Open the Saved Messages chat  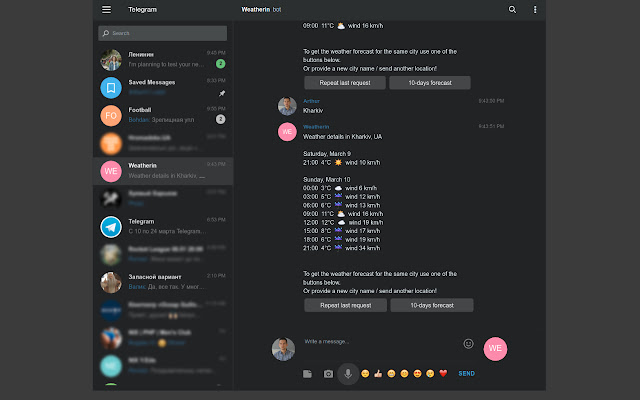pos(163,88)
